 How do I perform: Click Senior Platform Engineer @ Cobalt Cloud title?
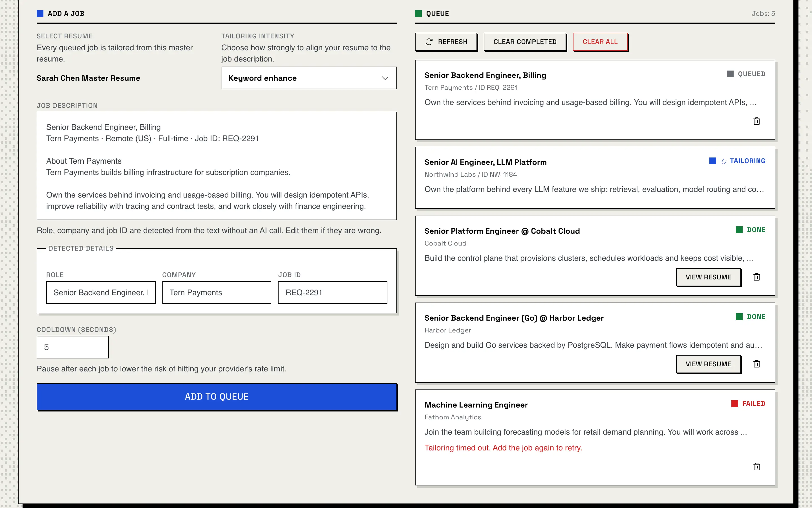coord(502,231)
